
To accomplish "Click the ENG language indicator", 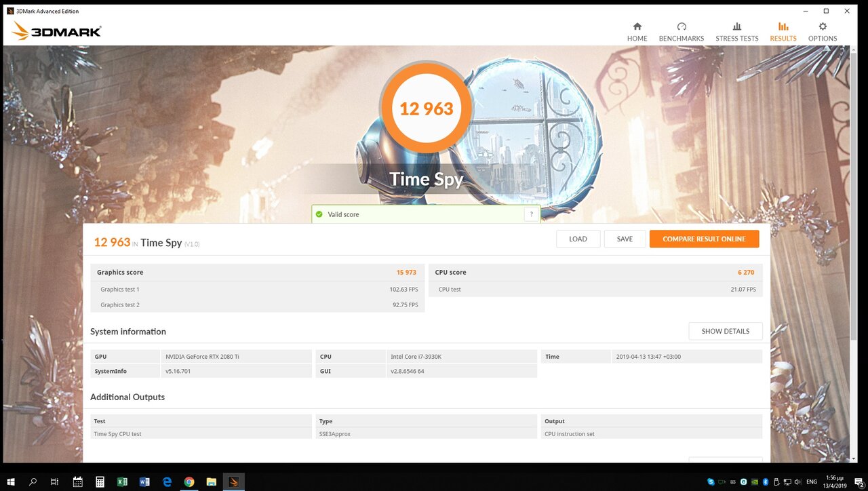I will (x=812, y=482).
